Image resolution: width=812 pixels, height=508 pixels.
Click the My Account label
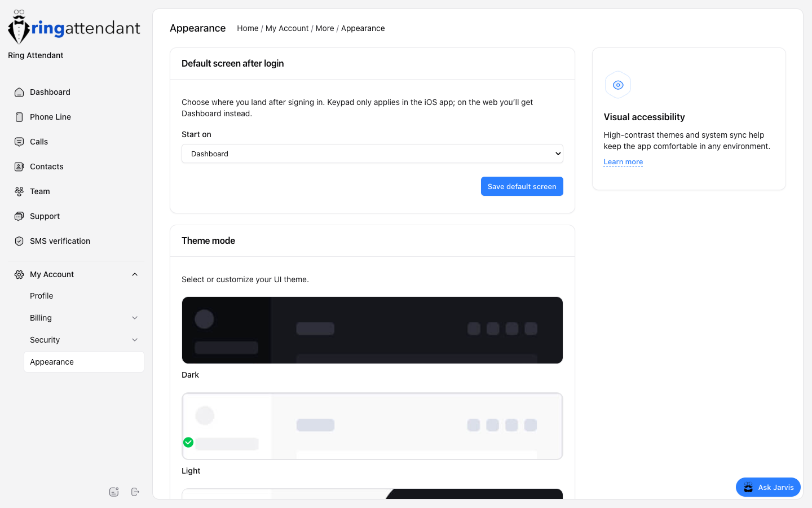click(x=52, y=274)
